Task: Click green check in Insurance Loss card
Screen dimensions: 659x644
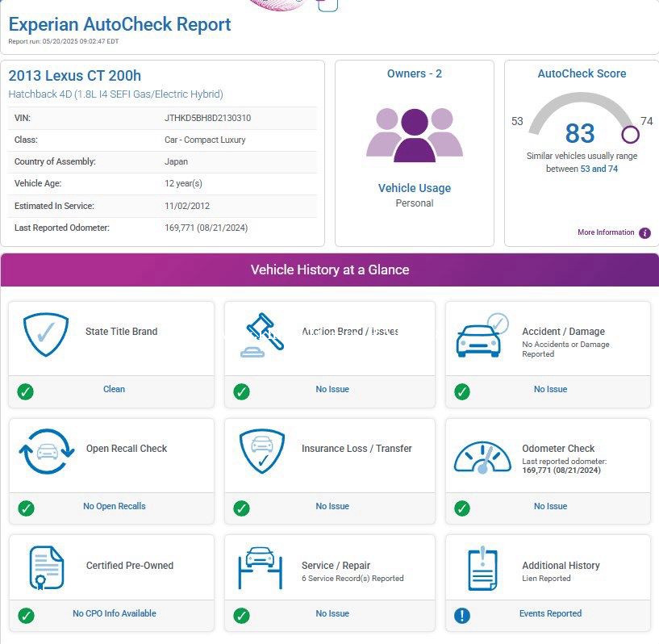Action: click(x=242, y=508)
